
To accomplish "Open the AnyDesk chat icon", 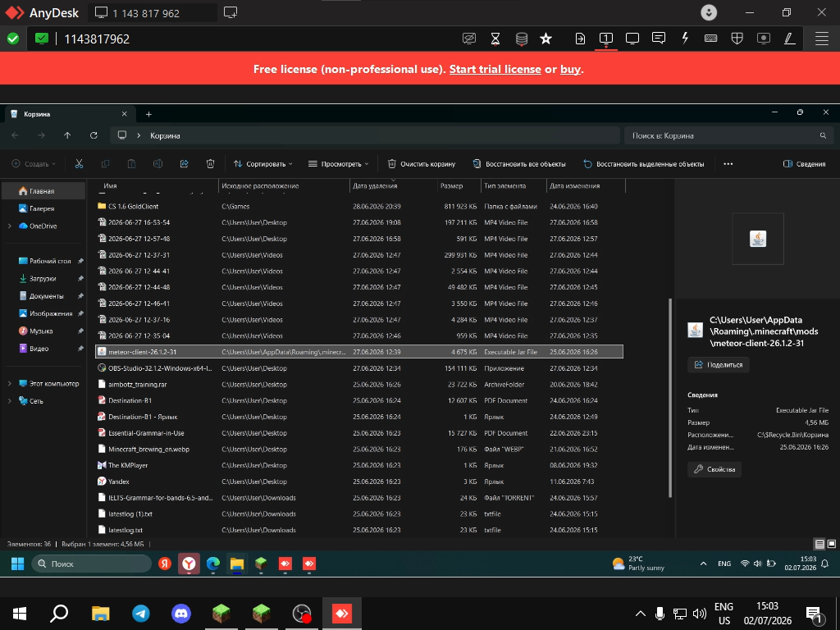I will 659,38.
